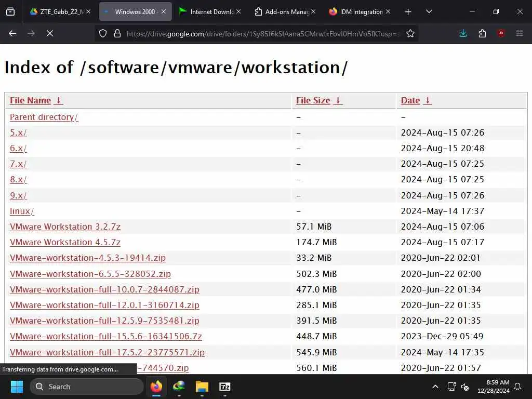
Task: Download VMware-workstation-full-10.0.7-2844087.zip
Action: 104,289
